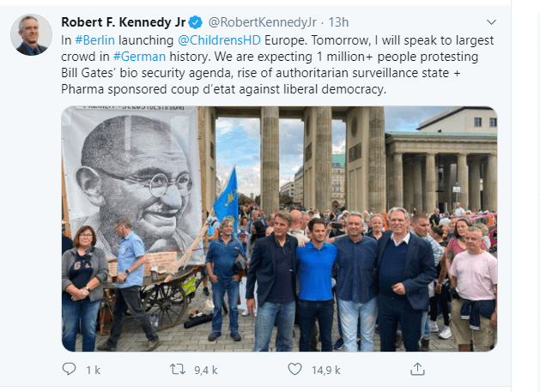Click the blue verified badge
The image size is (540, 392).
pos(196,22)
